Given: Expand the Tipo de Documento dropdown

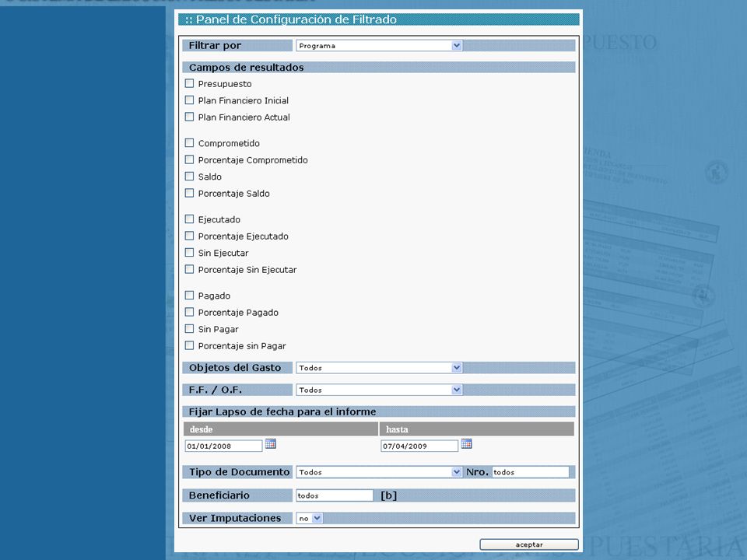Looking at the screenshot, I should [x=379, y=472].
